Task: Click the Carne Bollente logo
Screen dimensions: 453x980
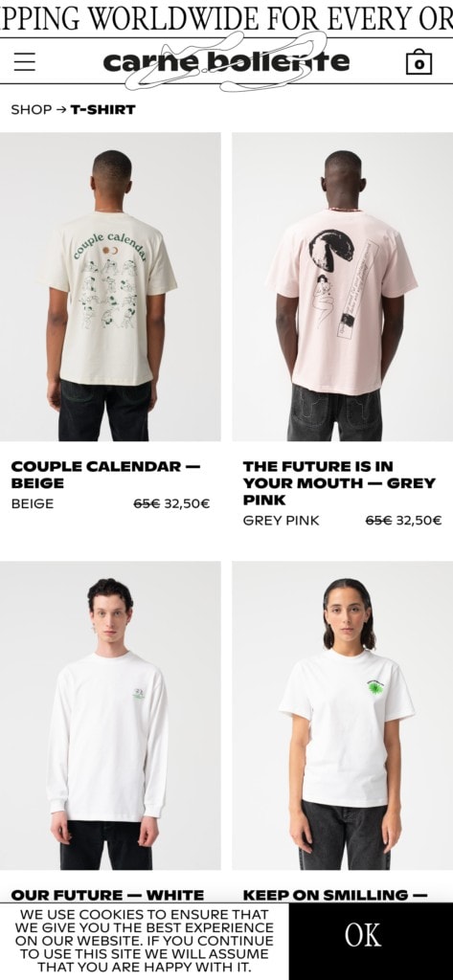Action: 226,61
